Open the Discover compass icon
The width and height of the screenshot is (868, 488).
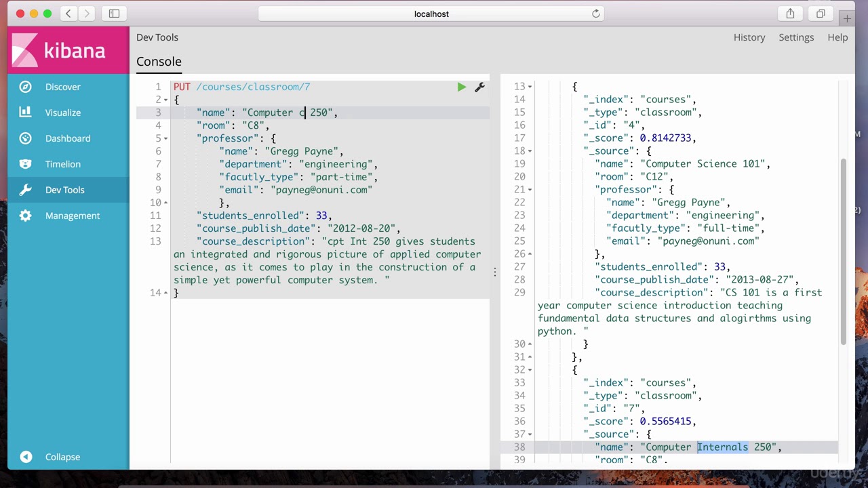(x=26, y=87)
